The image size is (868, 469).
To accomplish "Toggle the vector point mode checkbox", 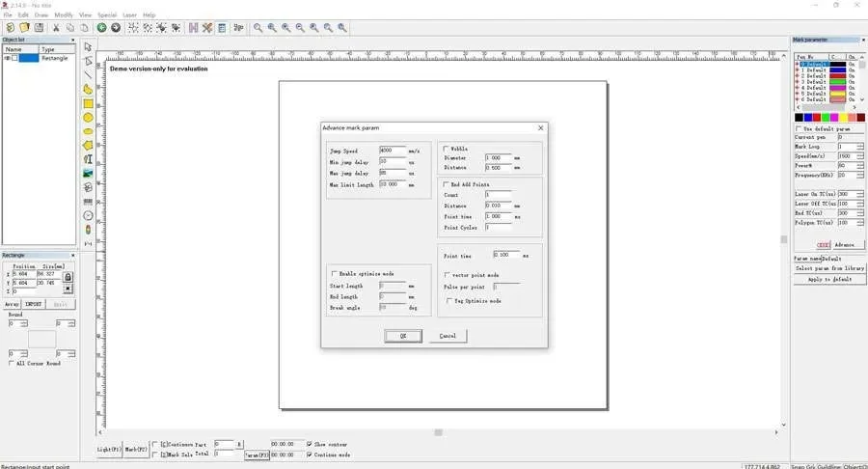I will [x=446, y=275].
